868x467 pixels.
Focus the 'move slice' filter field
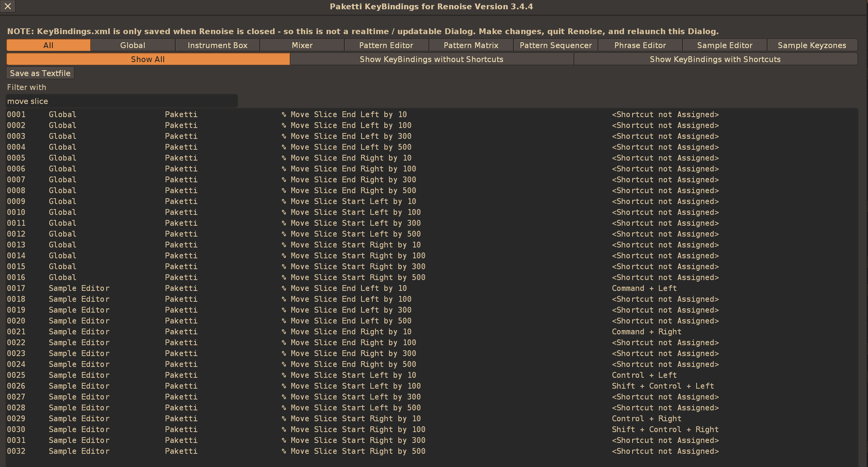[x=121, y=101]
